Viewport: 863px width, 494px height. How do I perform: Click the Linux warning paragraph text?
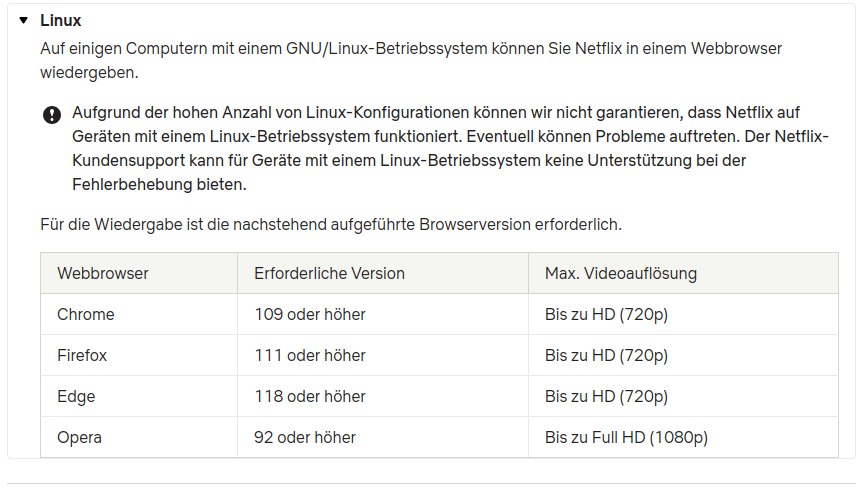[450, 149]
